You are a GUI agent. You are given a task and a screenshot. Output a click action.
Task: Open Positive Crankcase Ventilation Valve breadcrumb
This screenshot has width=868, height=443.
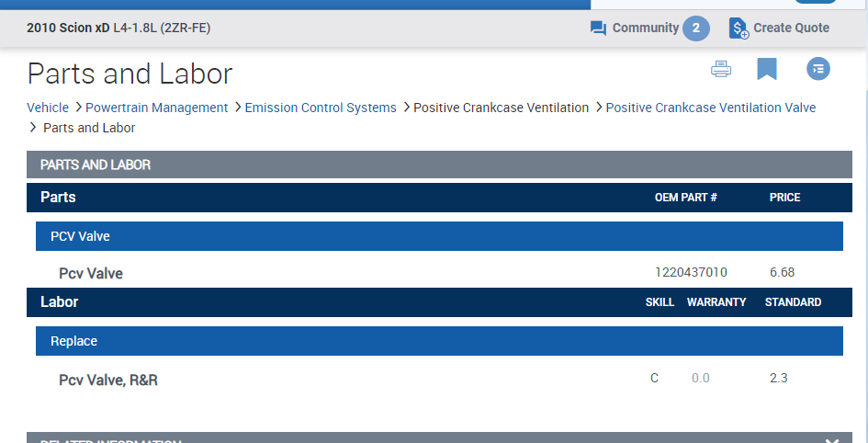click(710, 108)
